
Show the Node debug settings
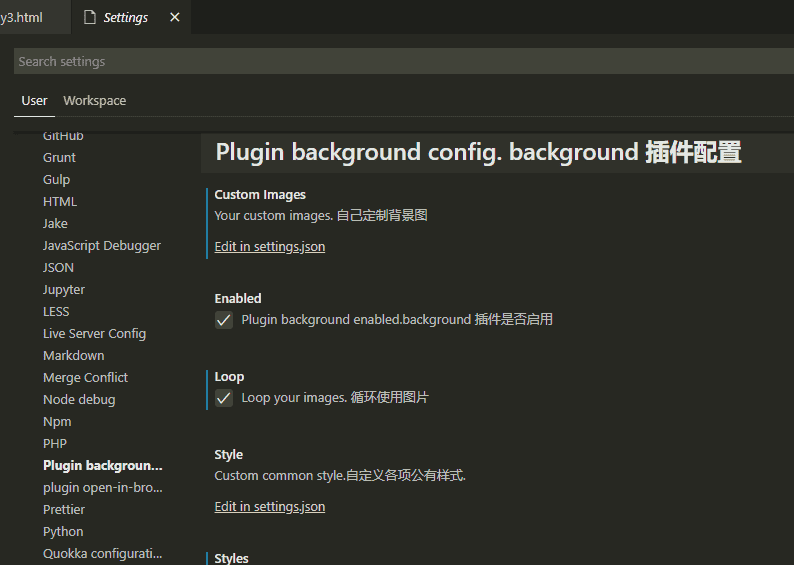click(x=79, y=400)
